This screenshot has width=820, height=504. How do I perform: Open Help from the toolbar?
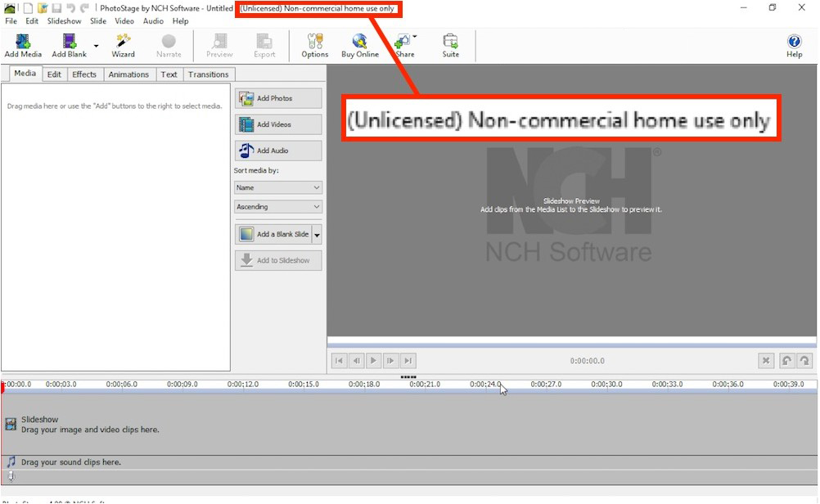click(794, 46)
